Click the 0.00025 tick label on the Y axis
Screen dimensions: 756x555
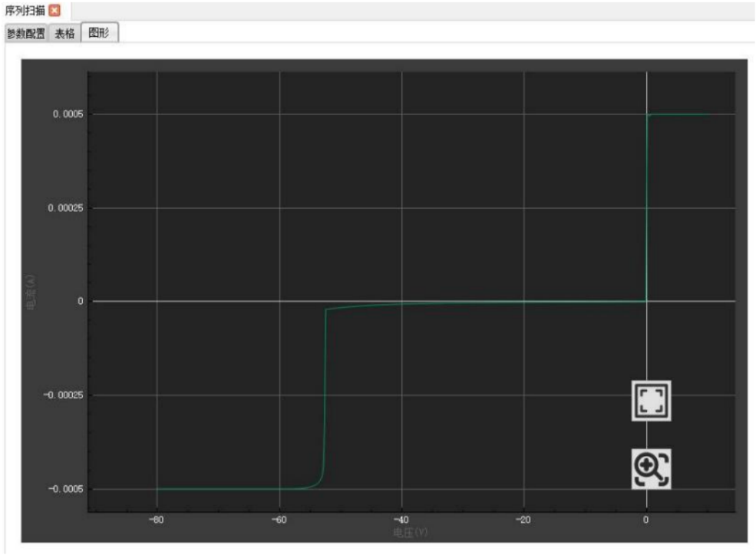click(x=65, y=208)
